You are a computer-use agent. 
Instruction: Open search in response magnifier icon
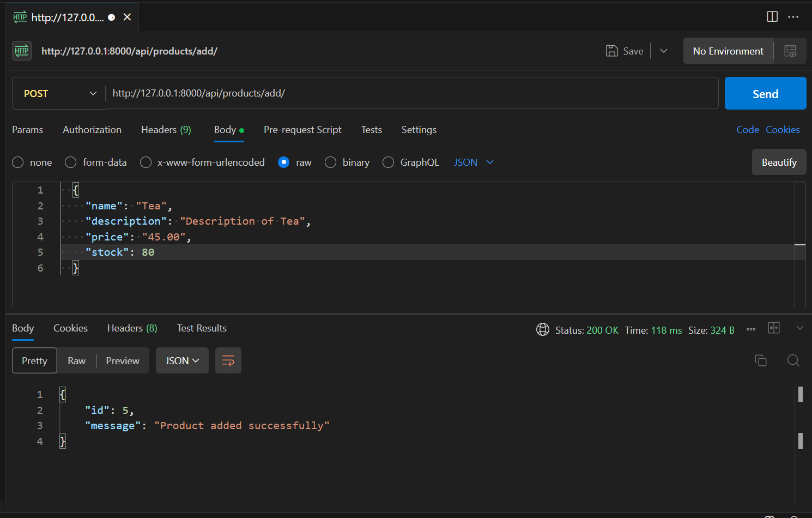pos(793,360)
